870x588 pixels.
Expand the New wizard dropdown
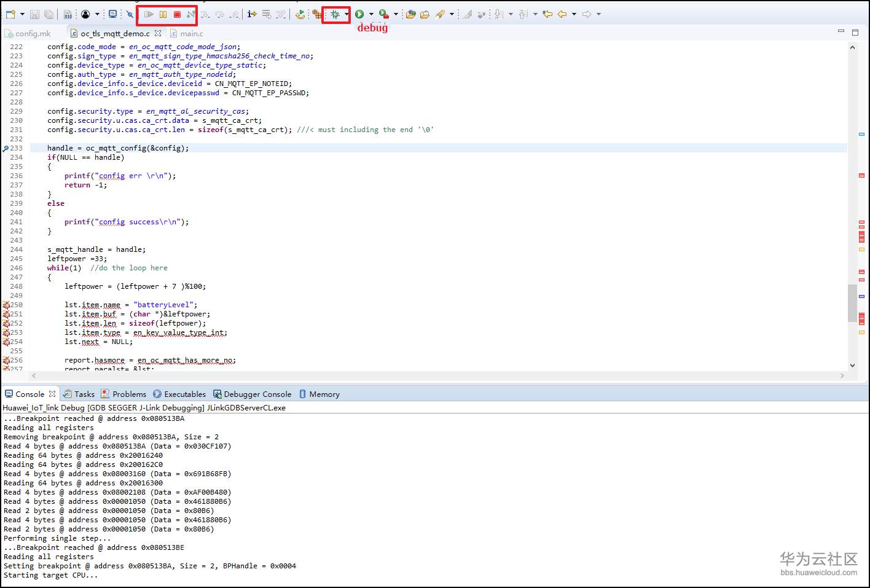tap(22, 14)
